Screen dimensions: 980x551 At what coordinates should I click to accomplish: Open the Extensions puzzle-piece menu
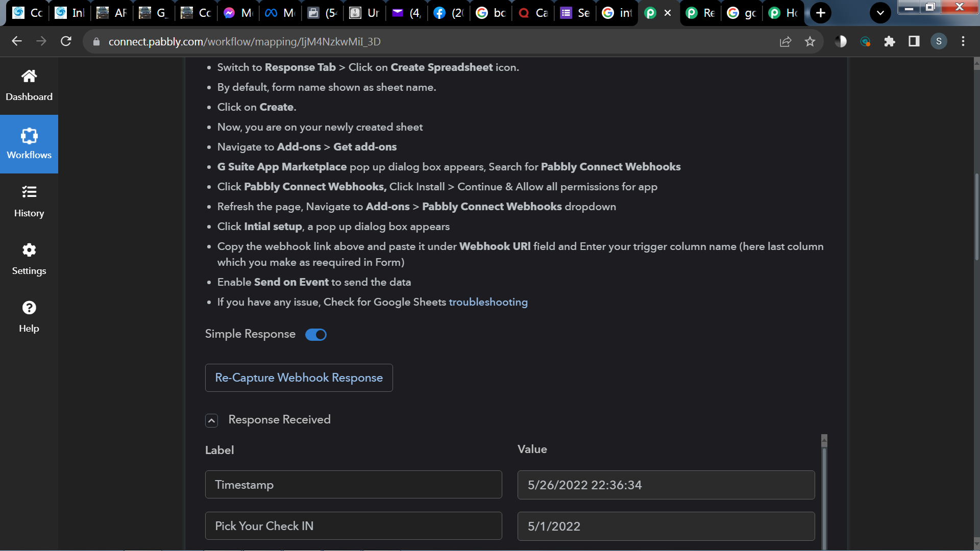click(890, 41)
